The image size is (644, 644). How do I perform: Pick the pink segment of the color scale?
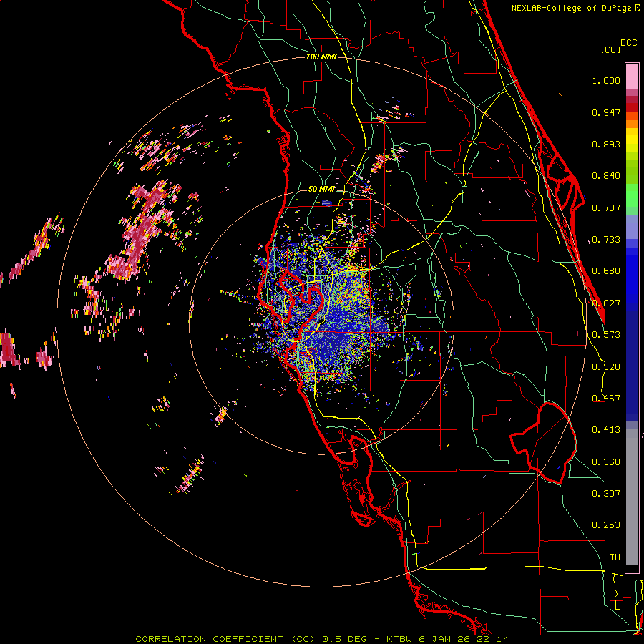pyautogui.click(x=632, y=77)
